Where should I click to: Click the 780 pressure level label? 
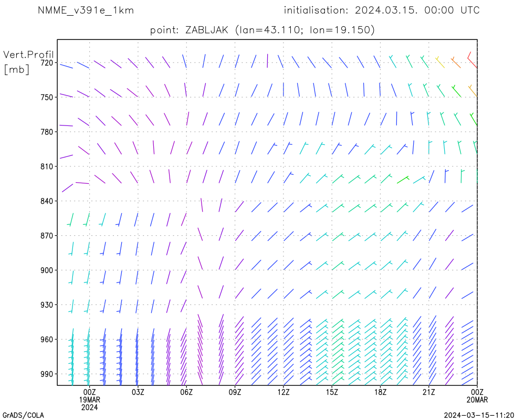click(47, 132)
